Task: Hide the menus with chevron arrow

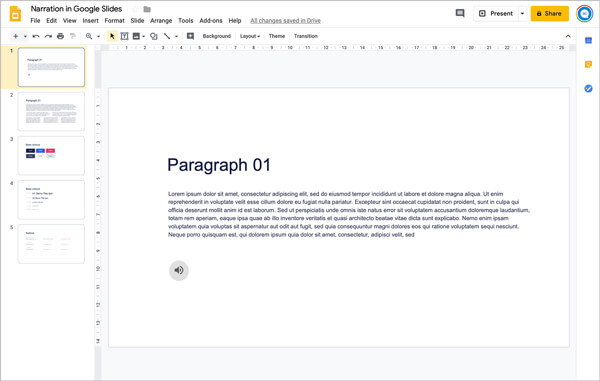Action: pyautogui.click(x=568, y=36)
